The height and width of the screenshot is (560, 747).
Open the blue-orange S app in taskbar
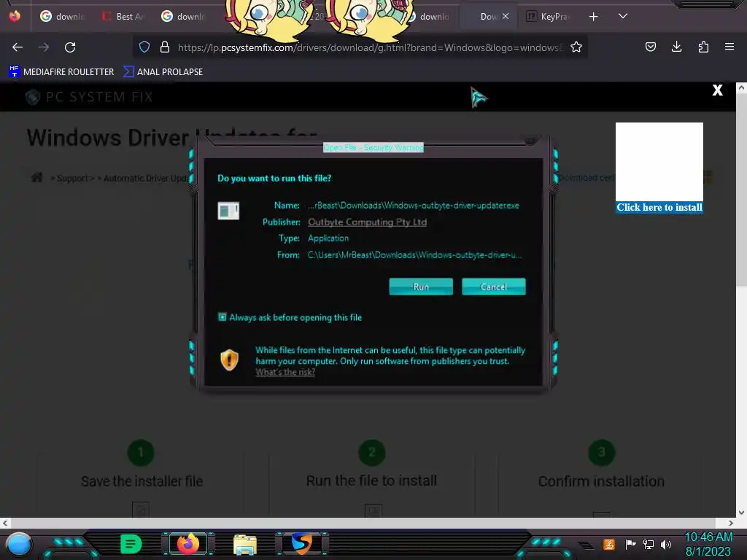click(302, 543)
